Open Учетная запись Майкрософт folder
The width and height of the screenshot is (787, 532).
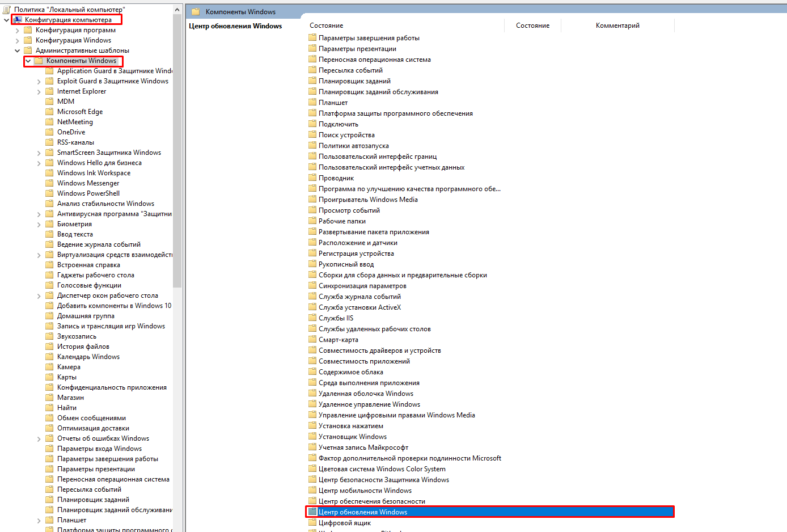click(363, 447)
